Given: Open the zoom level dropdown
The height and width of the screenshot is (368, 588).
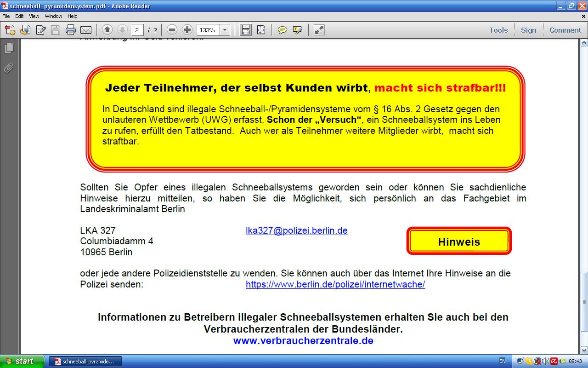Looking at the screenshot, I should pos(225,30).
